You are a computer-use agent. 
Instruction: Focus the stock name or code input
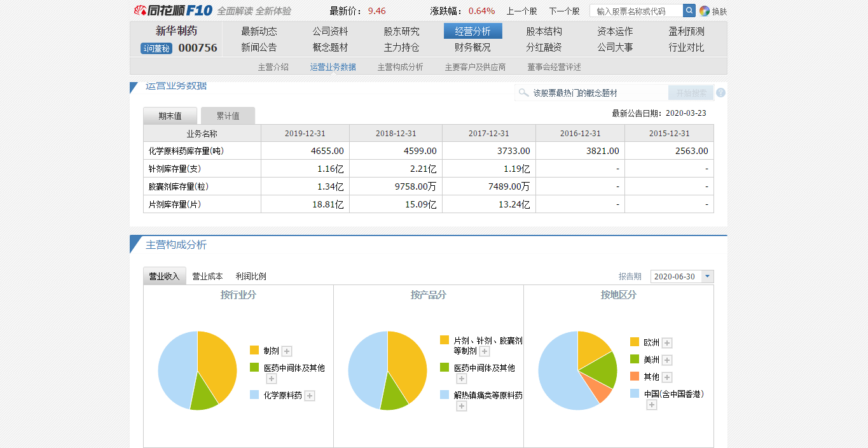click(636, 11)
